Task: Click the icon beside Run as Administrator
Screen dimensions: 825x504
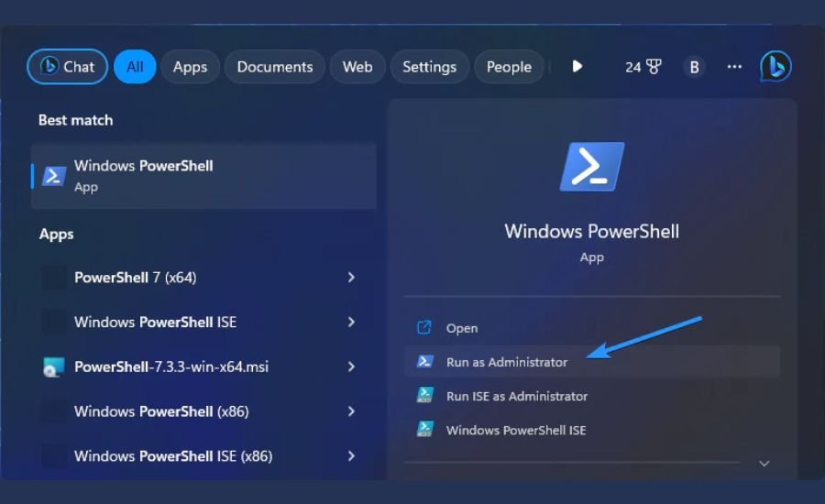Action: [x=424, y=361]
